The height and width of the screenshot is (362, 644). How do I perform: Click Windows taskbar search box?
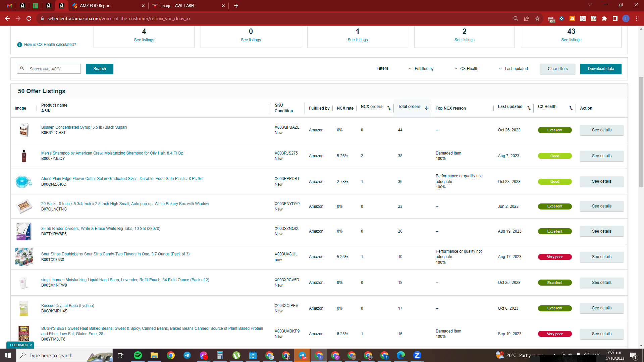(x=64, y=355)
